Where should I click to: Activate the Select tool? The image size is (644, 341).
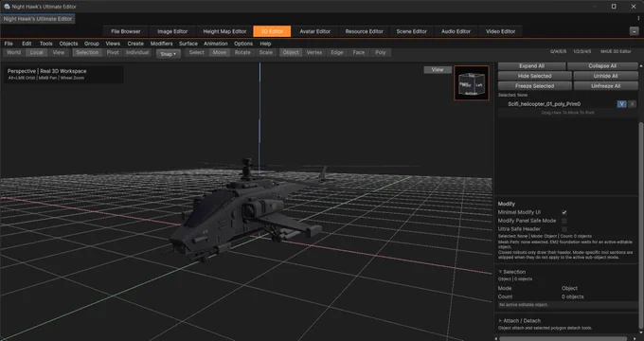(197, 53)
